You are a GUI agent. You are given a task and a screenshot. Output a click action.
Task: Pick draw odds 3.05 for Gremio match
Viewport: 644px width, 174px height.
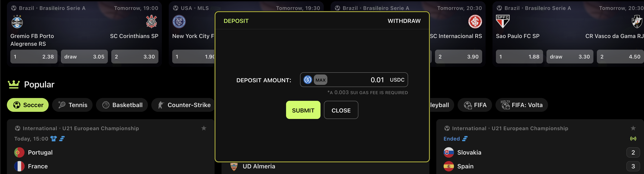pyautogui.click(x=84, y=57)
